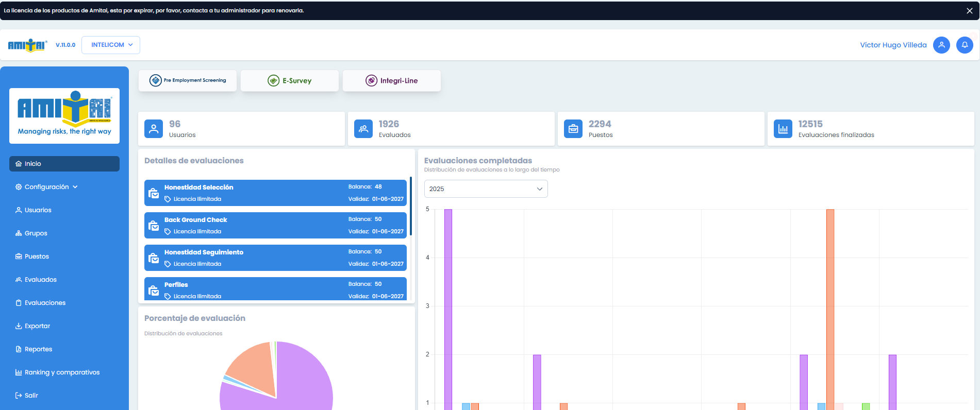Image resolution: width=980 pixels, height=410 pixels.
Task: Dismiss the license expiration banner
Action: (969, 11)
